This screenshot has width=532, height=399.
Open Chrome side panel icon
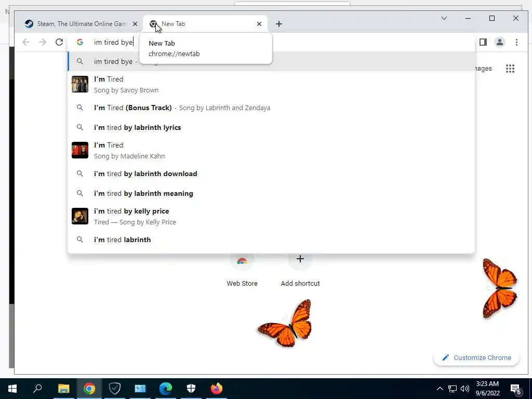483,42
